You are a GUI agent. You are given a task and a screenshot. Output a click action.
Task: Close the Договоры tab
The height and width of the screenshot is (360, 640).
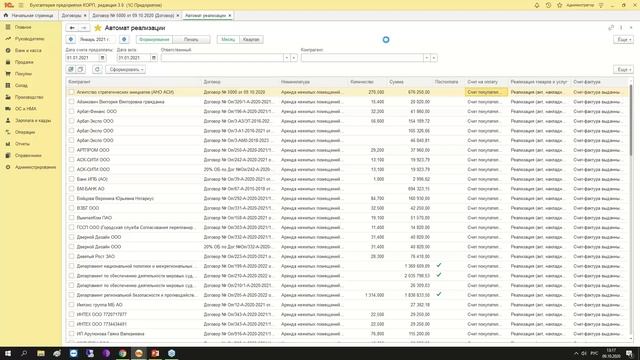(x=85, y=16)
